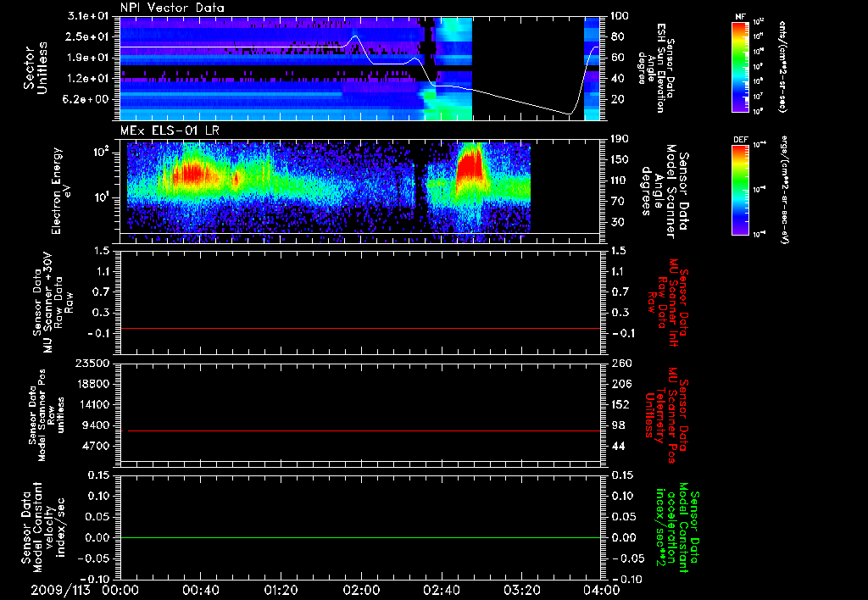Click the '150' Model Scanner Angle tick
This screenshot has height=600, width=868.
tap(620, 160)
